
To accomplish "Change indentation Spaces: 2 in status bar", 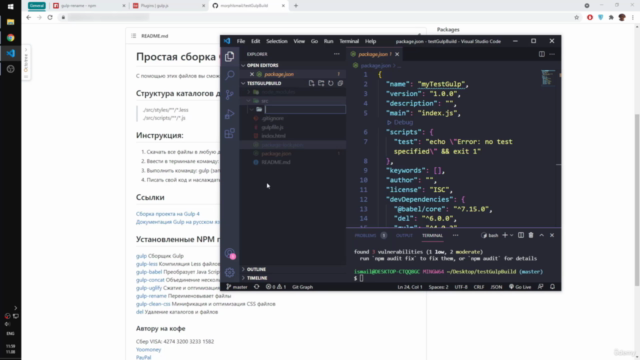I will [438, 287].
